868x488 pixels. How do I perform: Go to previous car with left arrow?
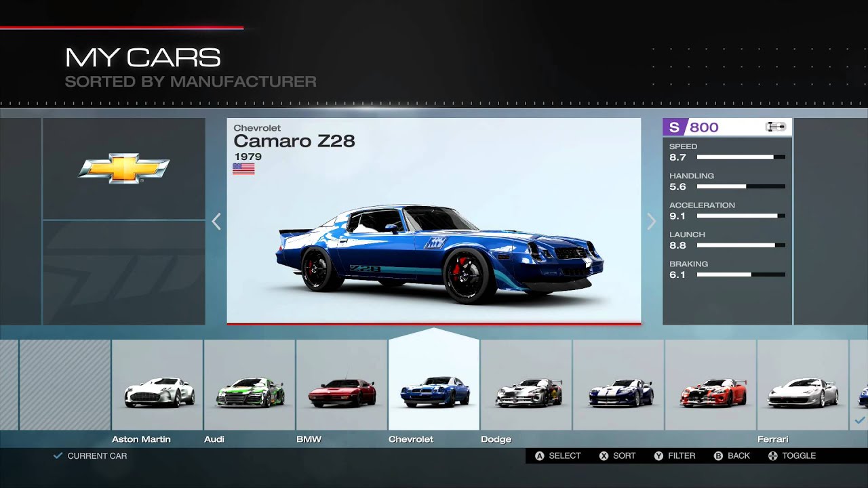click(x=216, y=222)
